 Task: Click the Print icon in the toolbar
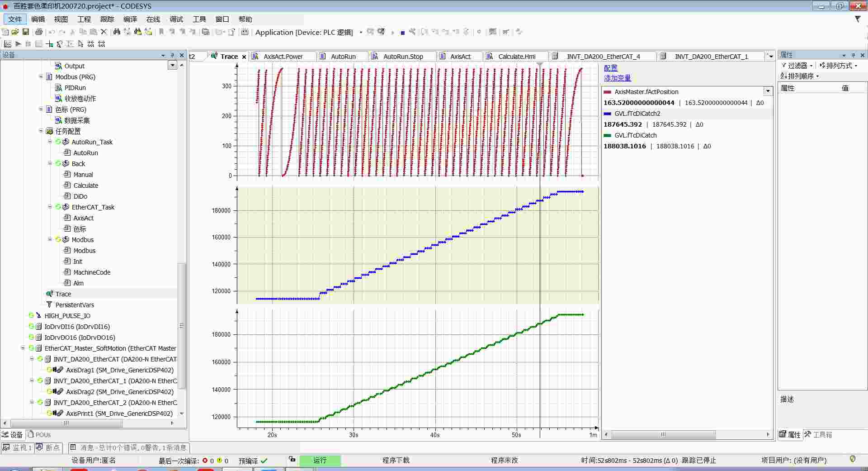39,32
